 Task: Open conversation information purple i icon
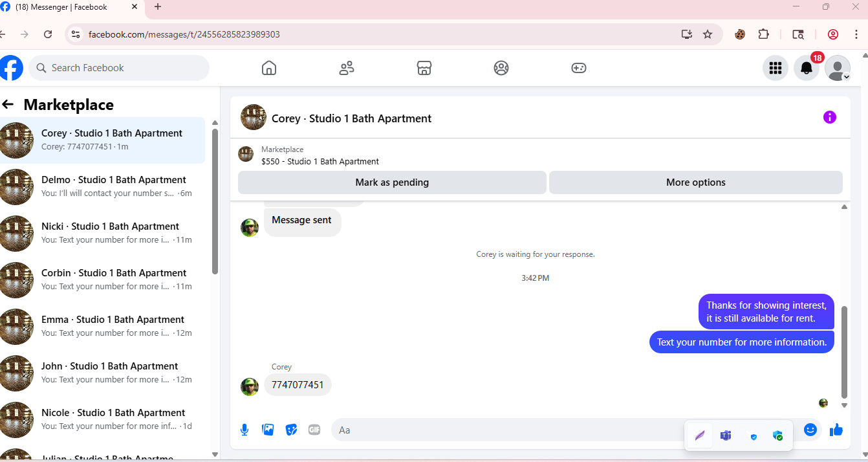[x=830, y=117]
